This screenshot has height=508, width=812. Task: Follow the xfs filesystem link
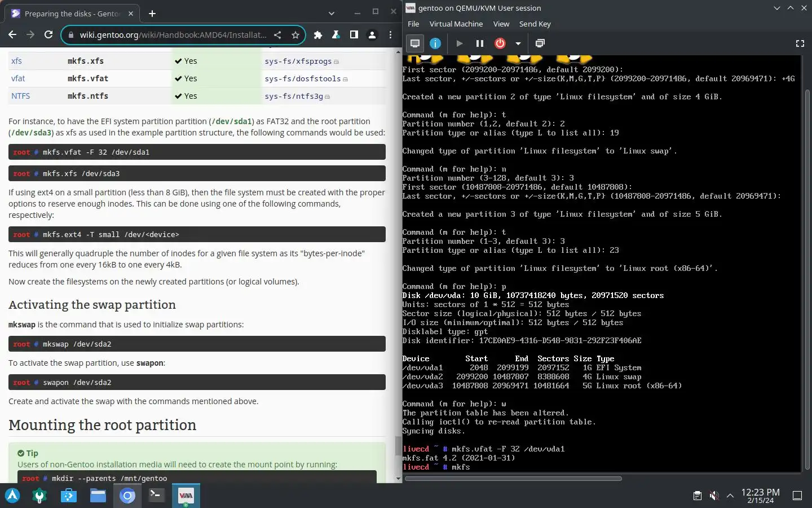tap(16, 61)
